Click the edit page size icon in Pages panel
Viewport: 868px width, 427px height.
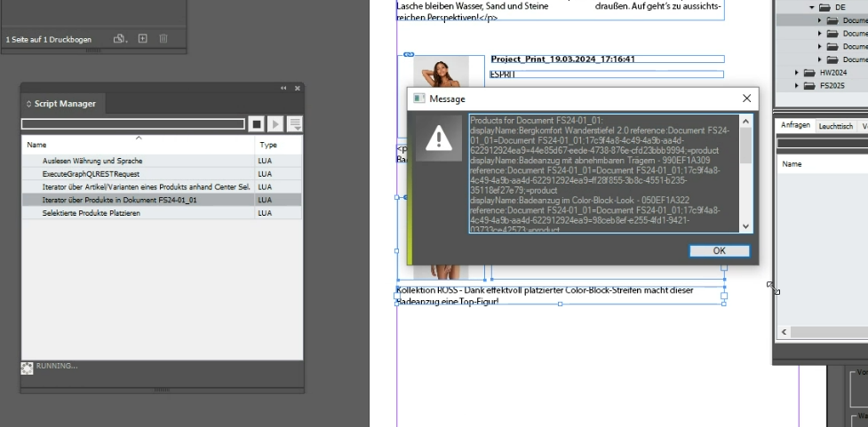pyautogui.click(x=120, y=39)
